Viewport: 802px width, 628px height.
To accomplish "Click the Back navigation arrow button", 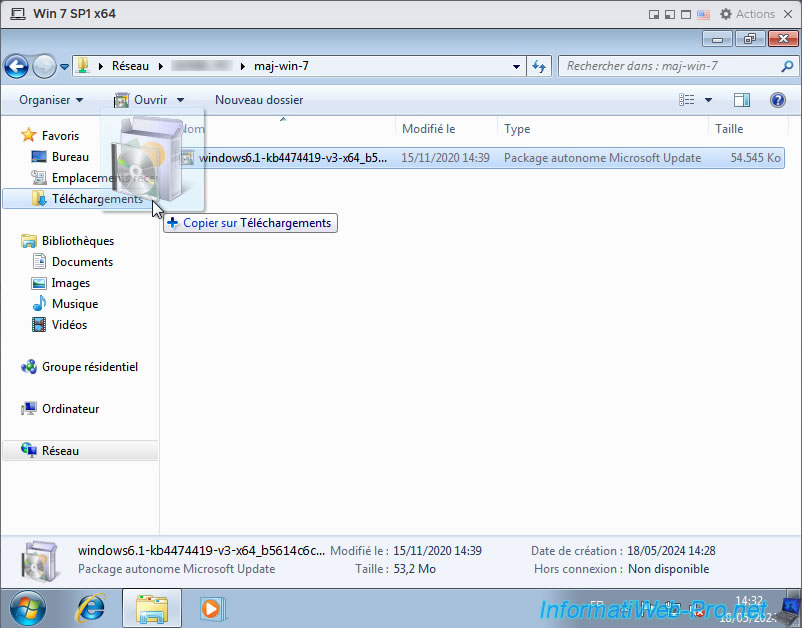I will tap(16, 66).
